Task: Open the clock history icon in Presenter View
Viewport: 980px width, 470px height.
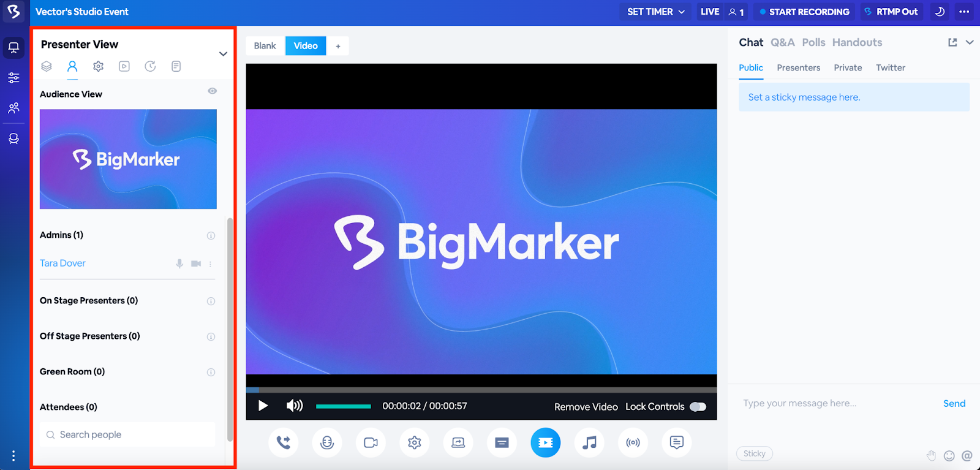Action: [150, 66]
